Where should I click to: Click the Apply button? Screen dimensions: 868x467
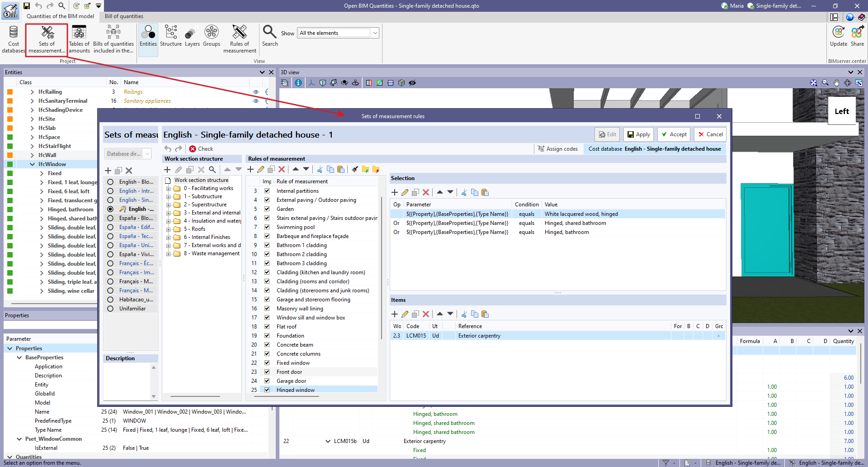(x=639, y=134)
